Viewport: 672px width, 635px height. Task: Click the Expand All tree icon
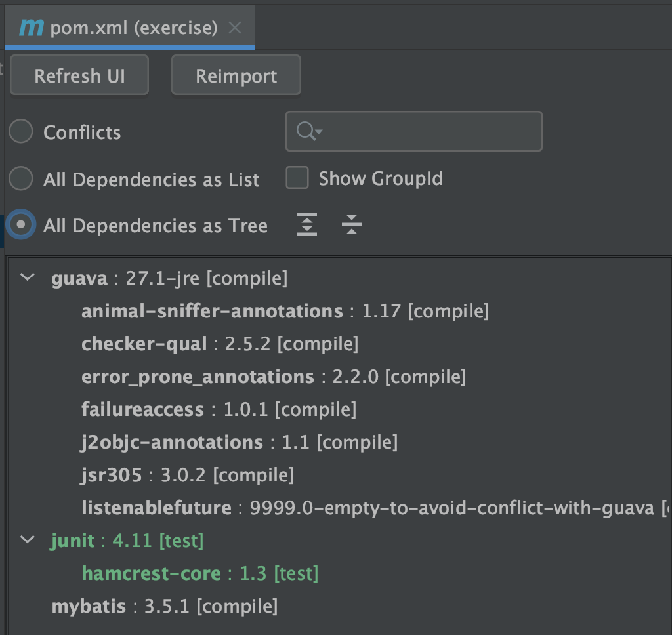306,225
